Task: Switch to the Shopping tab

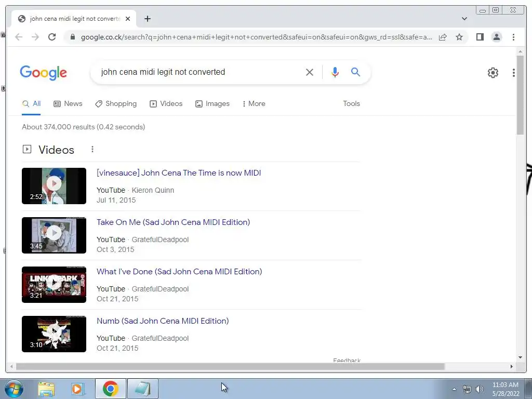Action: (116, 103)
